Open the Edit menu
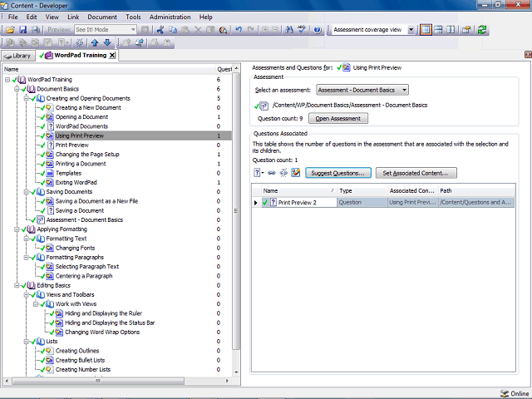This screenshot has width=532, height=399. 32,17
